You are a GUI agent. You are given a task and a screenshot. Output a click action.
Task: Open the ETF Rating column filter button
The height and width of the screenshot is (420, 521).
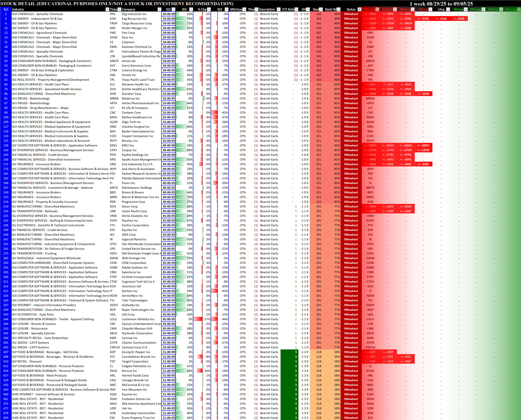click(x=296, y=9)
